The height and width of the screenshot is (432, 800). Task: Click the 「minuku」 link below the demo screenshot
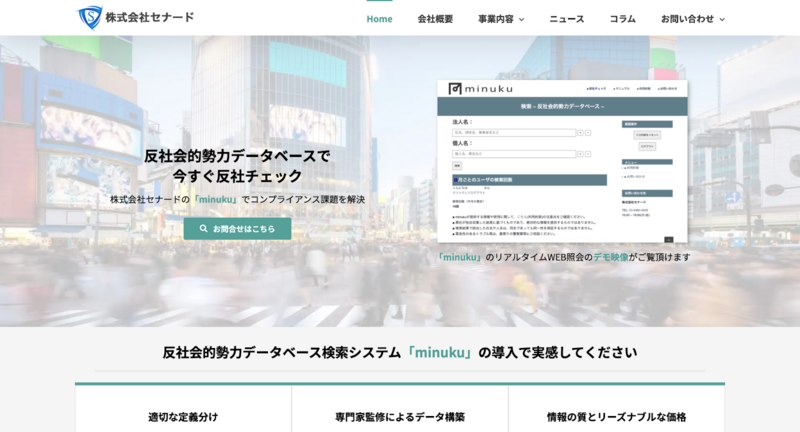[459, 257]
